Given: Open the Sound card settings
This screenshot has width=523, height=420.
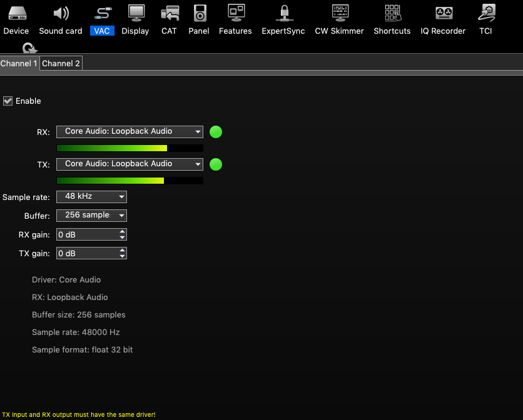Looking at the screenshot, I should pos(61,13).
